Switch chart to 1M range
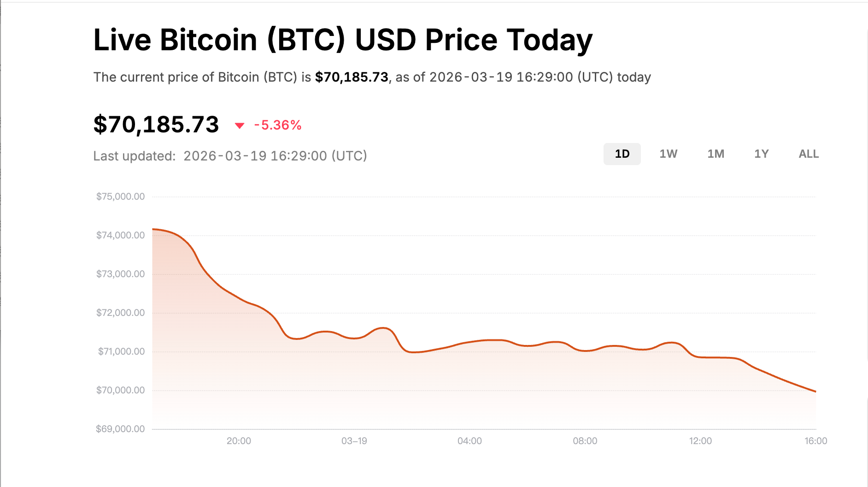868x487 pixels. pyautogui.click(x=716, y=154)
